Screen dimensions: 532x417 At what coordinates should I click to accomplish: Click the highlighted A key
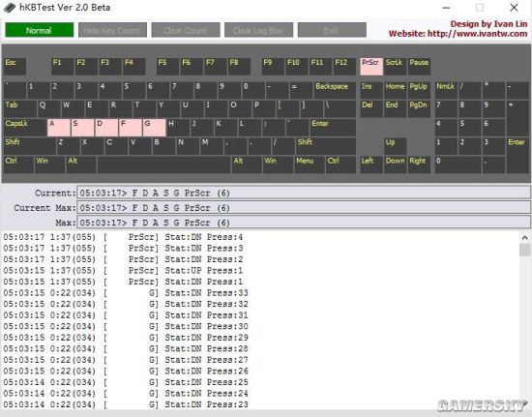[x=58, y=128]
